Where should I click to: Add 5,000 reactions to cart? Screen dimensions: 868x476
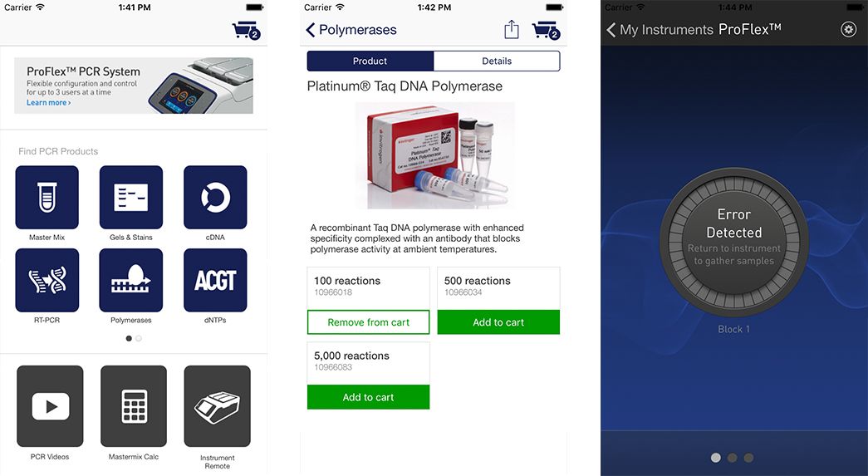(368, 397)
